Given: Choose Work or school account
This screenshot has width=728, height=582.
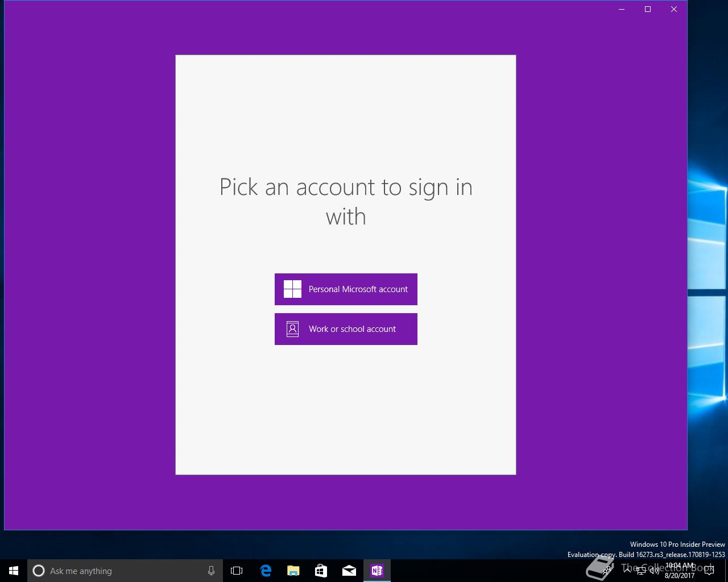Looking at the screenshot, I should (346, 329).
